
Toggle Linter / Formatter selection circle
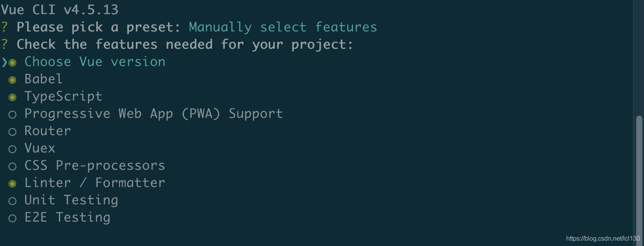13,184
